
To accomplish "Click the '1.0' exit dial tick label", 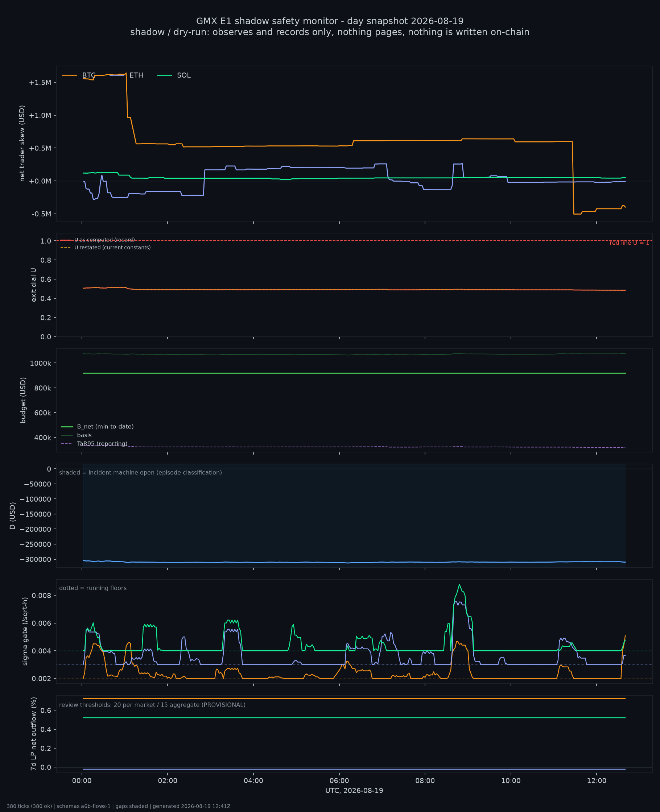I will [46, 241].
